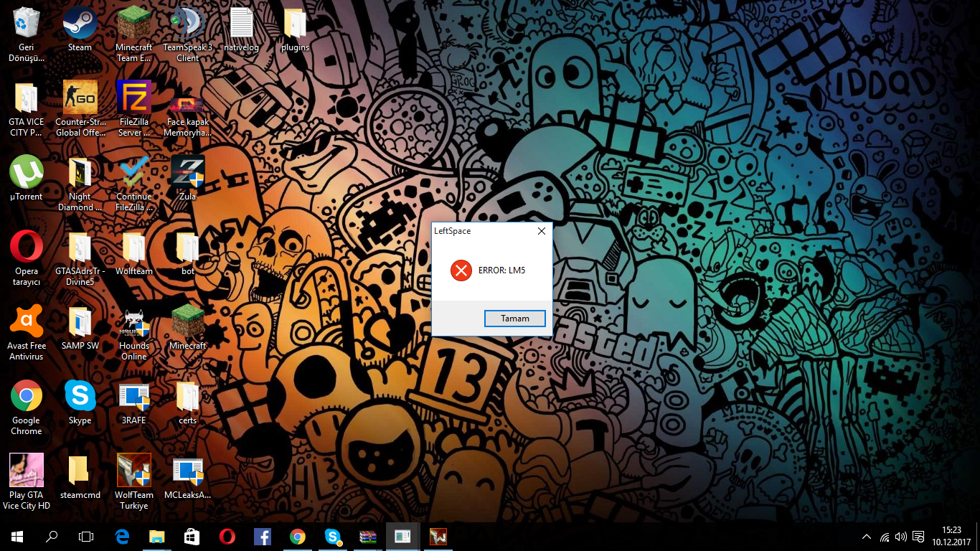
Task: Select the Wolfteam folder on desktop
Action: click(x=134, y=253)
